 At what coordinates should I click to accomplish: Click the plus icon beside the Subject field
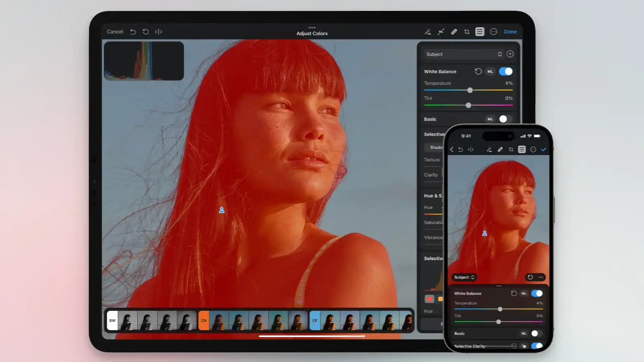[510, 54]
